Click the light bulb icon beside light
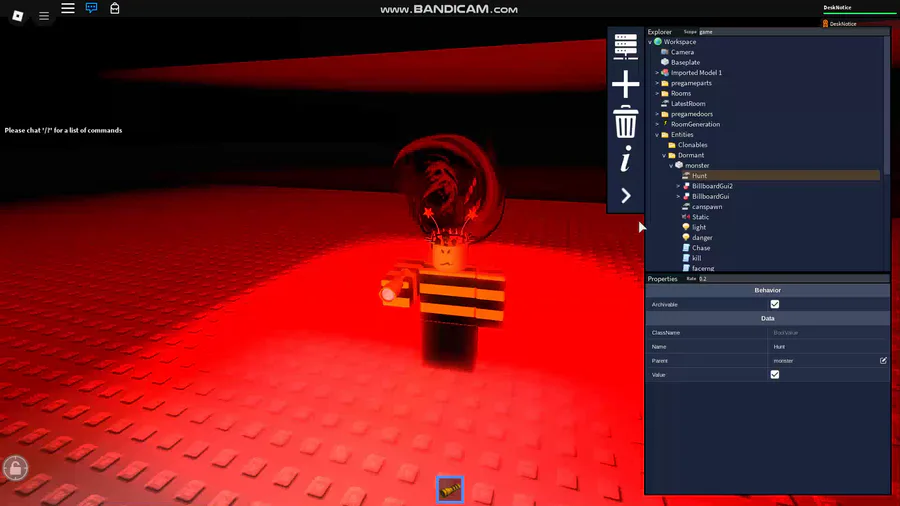 coord(686,227)
